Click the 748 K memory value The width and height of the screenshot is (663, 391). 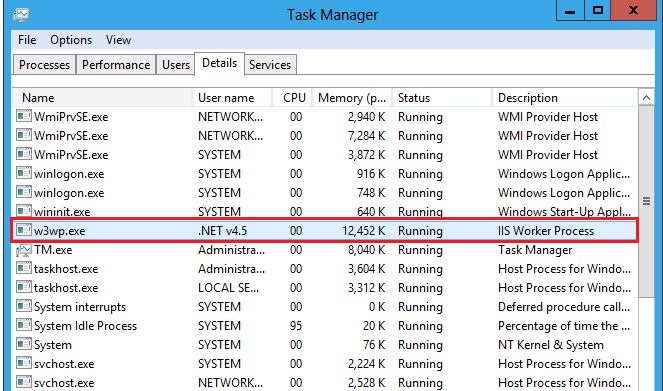[371, 193]
